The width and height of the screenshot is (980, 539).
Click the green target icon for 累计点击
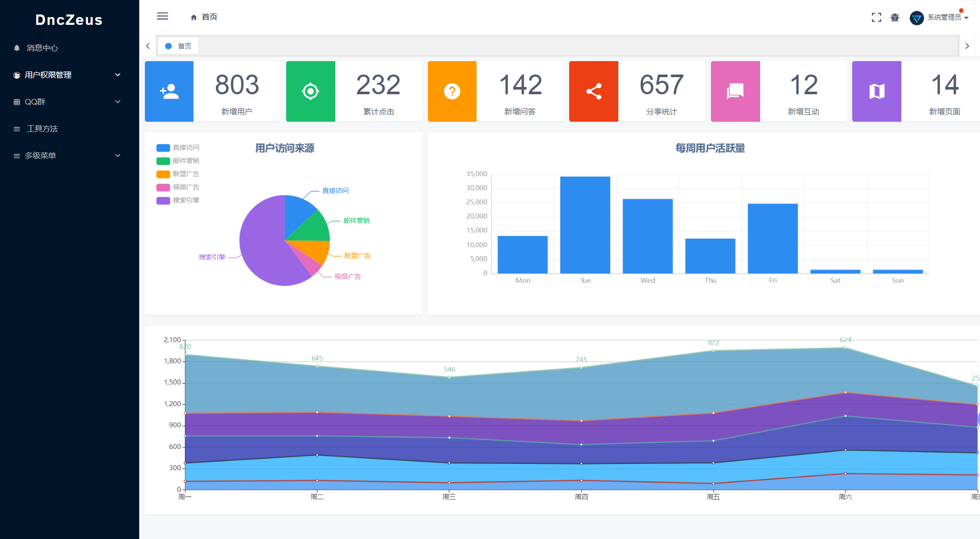pos(310,92)
